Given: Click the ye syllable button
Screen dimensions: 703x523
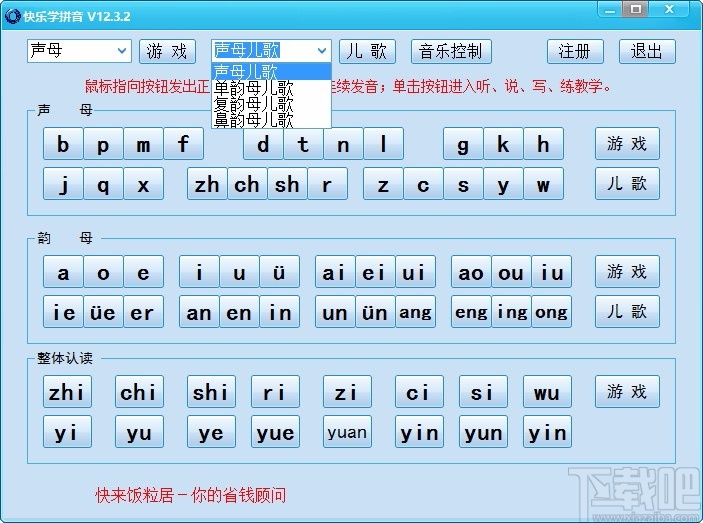Looking at the screenshot, I should [x=211, y=432].
